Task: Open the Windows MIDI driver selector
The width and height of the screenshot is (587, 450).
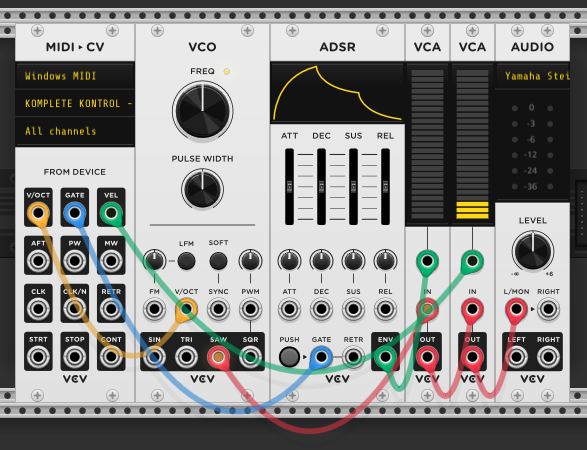Action: pos(75,76)
